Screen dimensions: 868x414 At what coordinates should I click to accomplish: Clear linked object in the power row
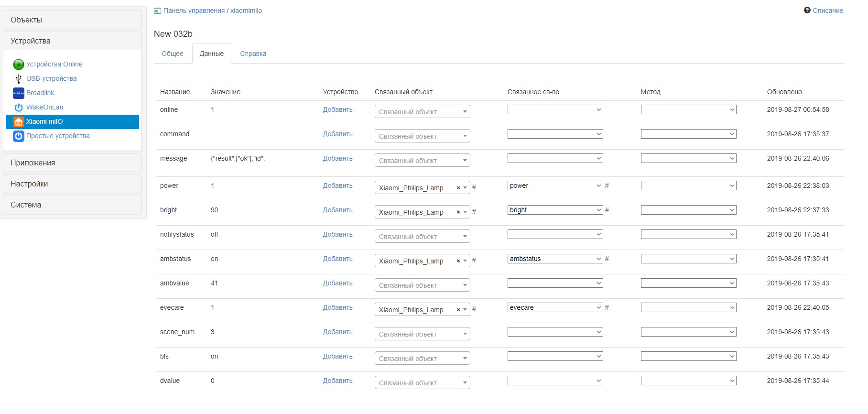[x=458, y=188]
